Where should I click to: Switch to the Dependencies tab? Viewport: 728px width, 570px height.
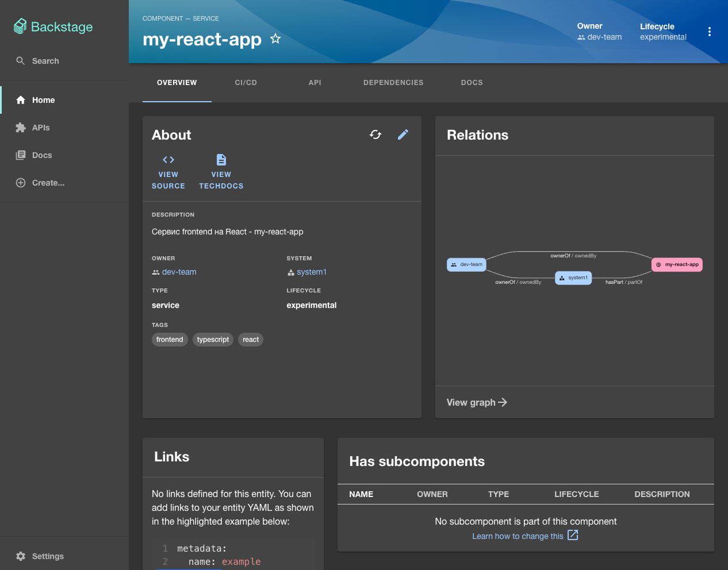pyautogui.click(x=393, y=83)
